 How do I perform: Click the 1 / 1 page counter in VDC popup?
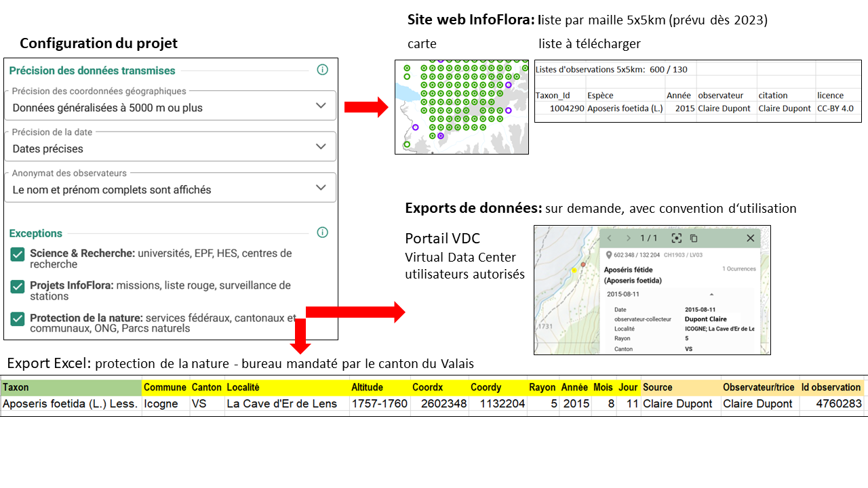click(x=650, y=238)
